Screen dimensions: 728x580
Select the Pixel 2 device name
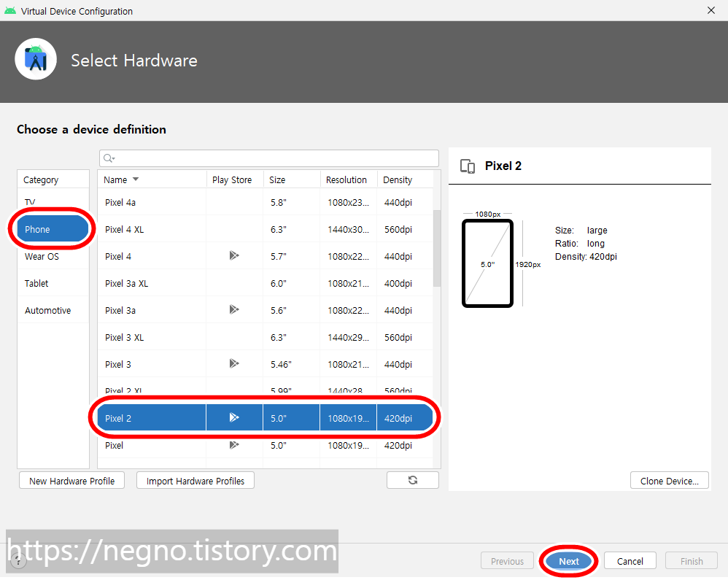pyautogui.click(x=118, y=418)
